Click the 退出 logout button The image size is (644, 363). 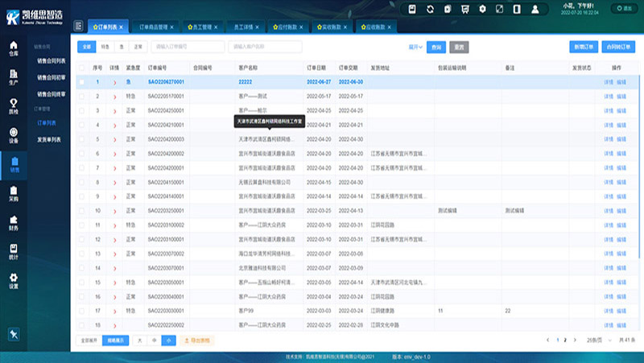pyautogui.click(x=625, y=8)
